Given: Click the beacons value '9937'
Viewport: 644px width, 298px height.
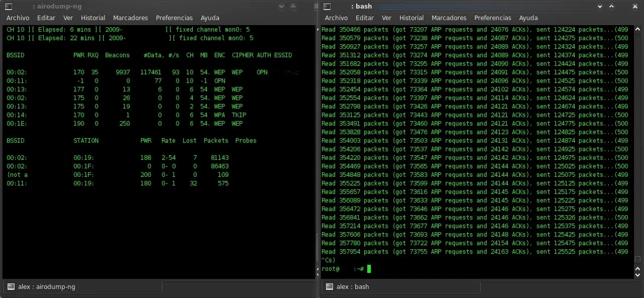Looking at the screenshot, I should pyautogui.click(x=123, y=72).
